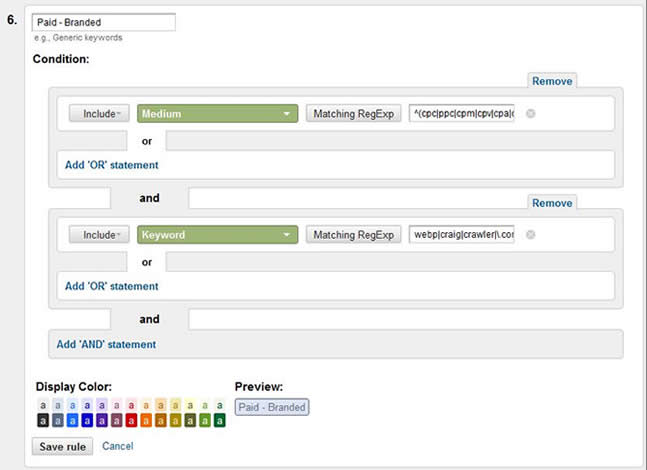Toggle the Include dropdown for Keyword row
The image size is (647, 470).
[99, 235]
